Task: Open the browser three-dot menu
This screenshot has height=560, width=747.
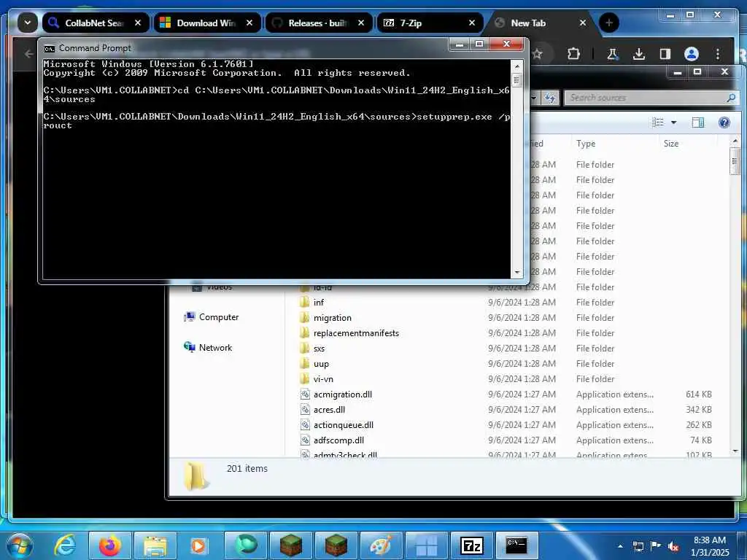Action: [x=718, y=54]
